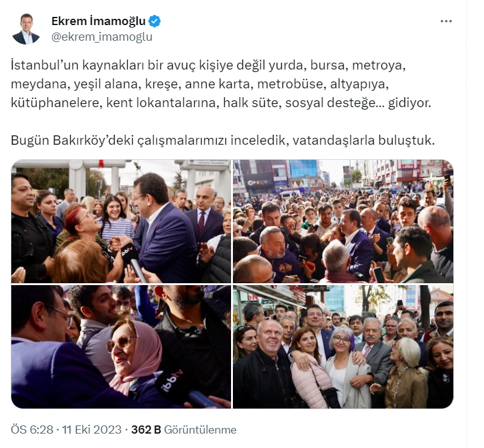Click the word Bakırköy'deki in the tweet
The width and height of the screenshot is (484, 448).
[93, 140]
